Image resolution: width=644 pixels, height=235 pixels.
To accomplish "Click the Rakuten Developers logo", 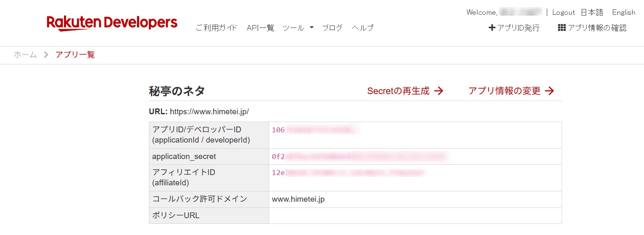I will 112,23.
